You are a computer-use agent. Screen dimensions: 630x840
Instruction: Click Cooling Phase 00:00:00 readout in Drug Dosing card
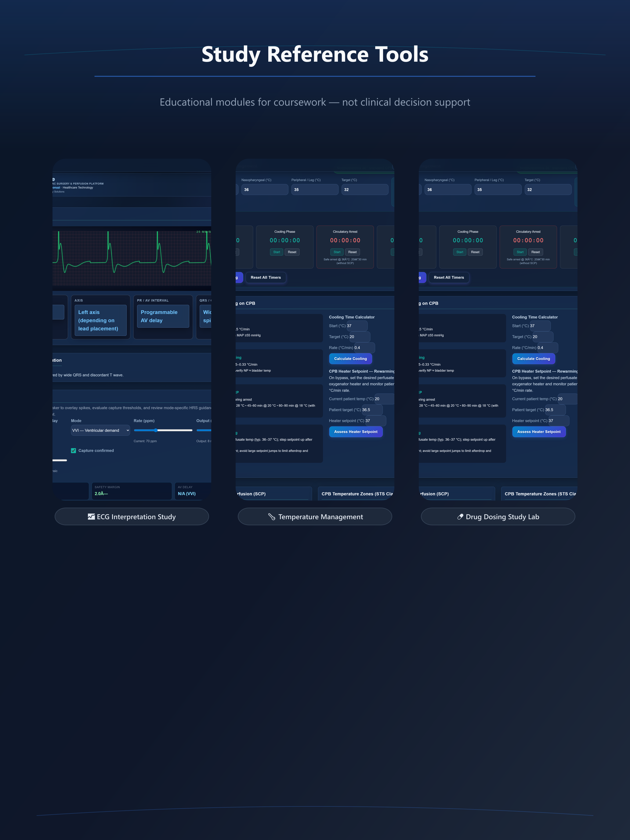coord(468,241)
